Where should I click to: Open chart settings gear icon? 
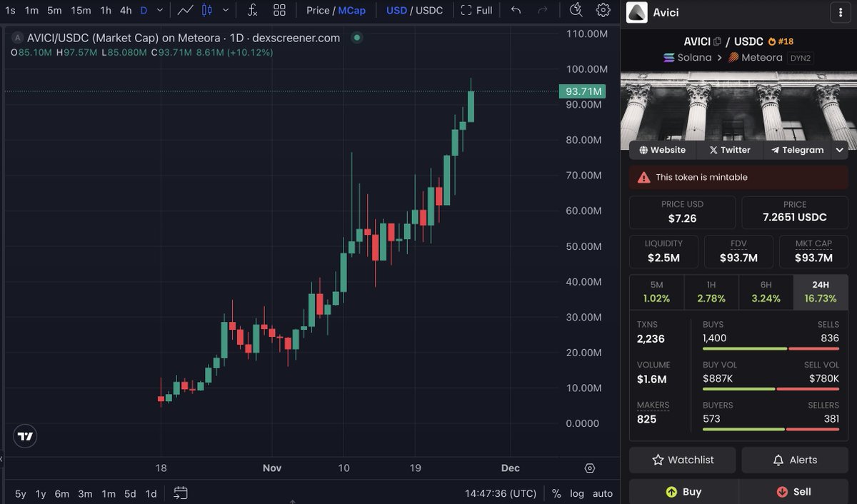pos(603,11)
